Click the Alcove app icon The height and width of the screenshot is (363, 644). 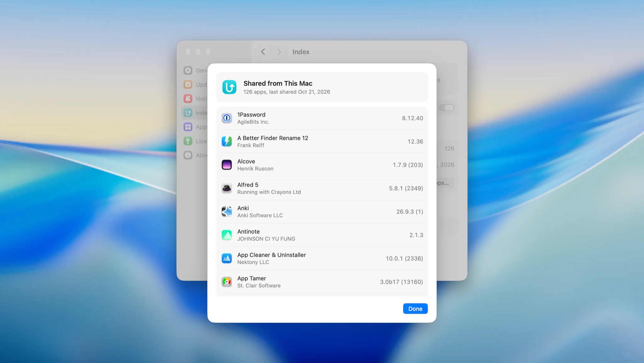[x=226, y=165]
